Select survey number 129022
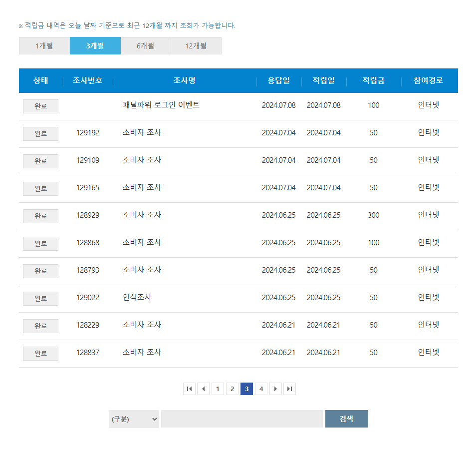The width and height of the screenshot is (476, 450). [x=88, y=298]
